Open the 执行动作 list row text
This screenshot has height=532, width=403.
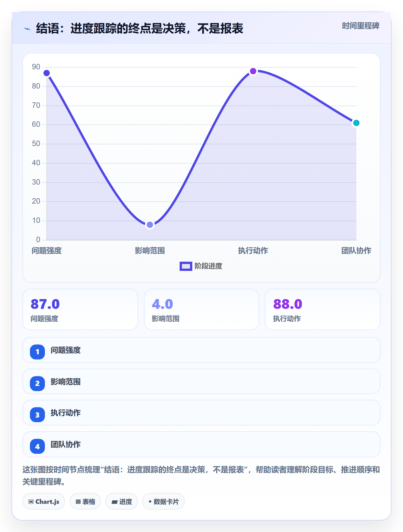(x=66, y=413)
